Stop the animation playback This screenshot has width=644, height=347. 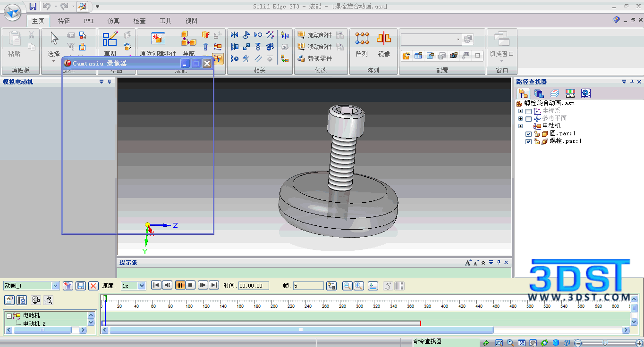[191, 285]
